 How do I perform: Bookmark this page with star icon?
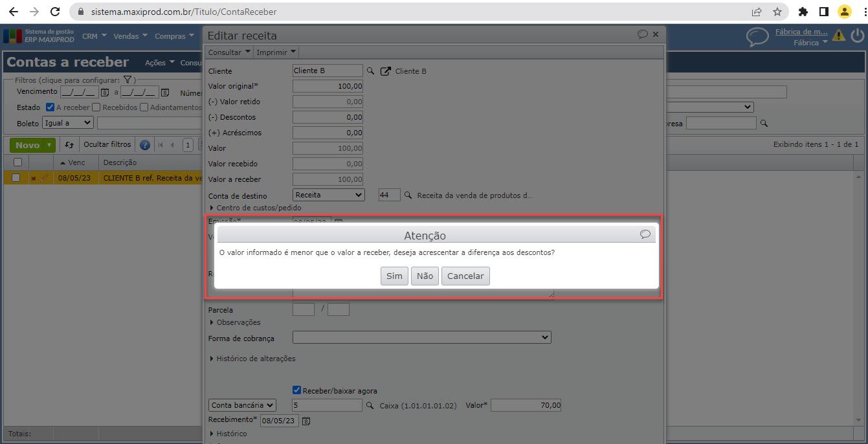click(x=777, y=12)
